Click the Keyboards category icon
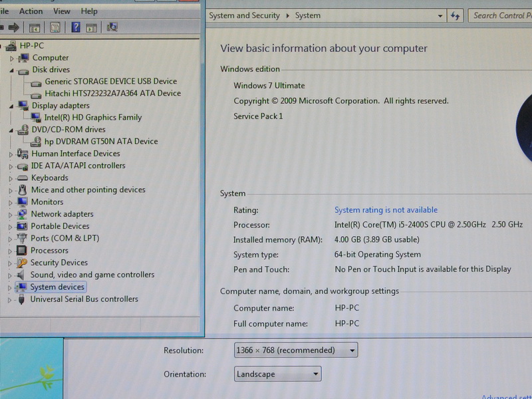Viewport: 532px width, 399px height. tap(23, 178)
